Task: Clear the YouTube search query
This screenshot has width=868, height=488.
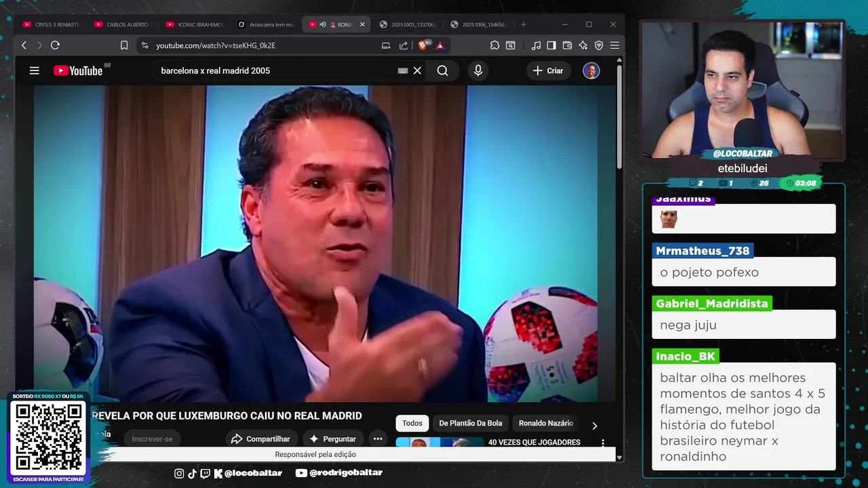Action: 418,70
